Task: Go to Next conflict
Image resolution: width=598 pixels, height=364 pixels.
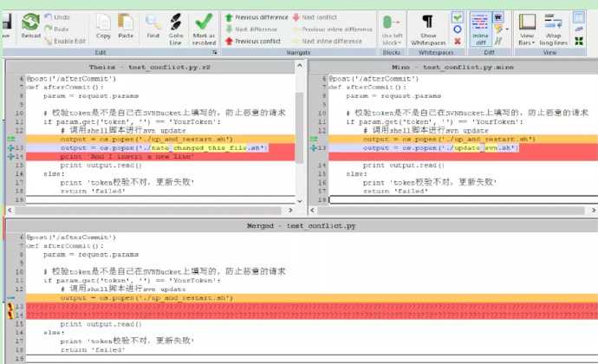Action: click(x=315, y=17)
